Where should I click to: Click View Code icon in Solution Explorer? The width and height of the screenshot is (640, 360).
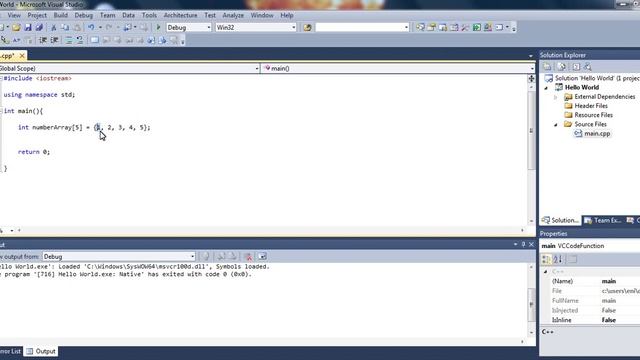[576, 67]
